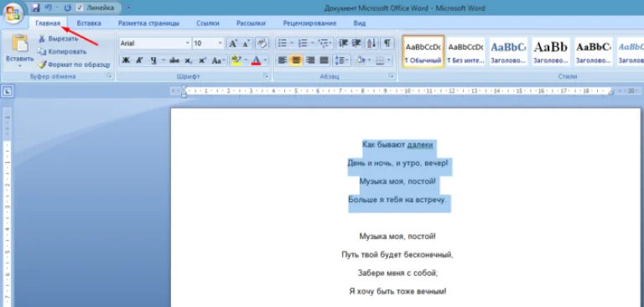Toggle subscript x₂ formatting
Screen dimensions: 644x307
[188, 60]
